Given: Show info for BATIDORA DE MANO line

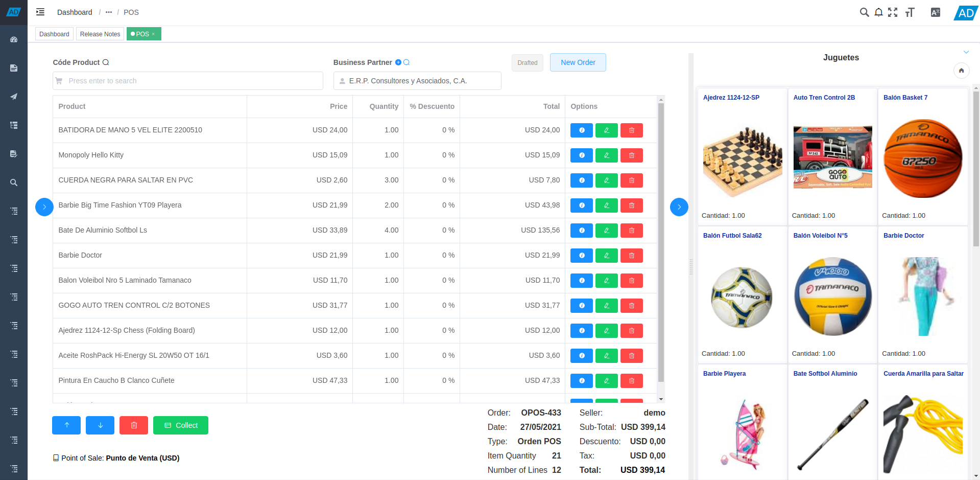Looking at the screenshot, I should click(x=581, y=130).
